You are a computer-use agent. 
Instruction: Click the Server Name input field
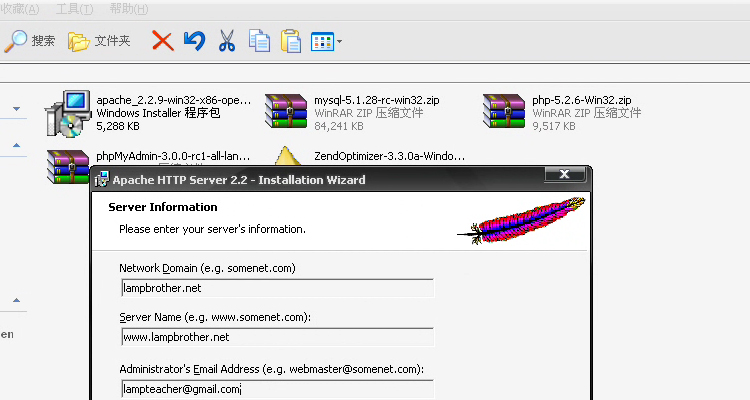coord(277,337)
